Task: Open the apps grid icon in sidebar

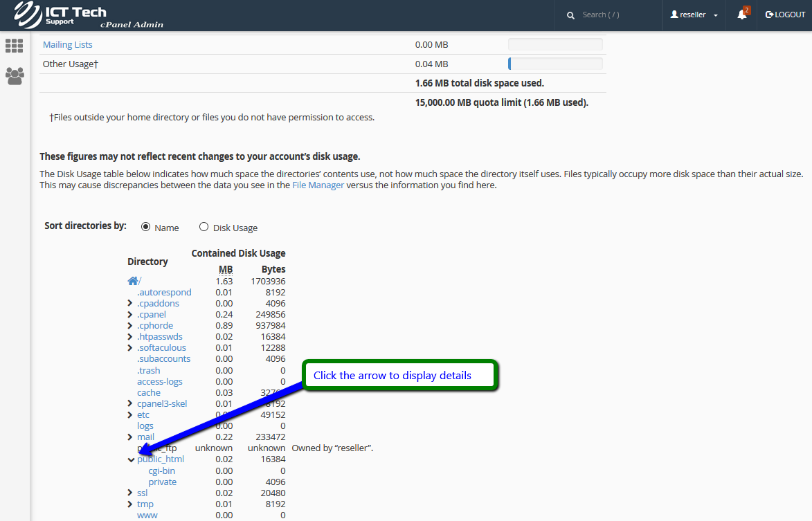Action: pyautogui.click(x=14, y=46)
